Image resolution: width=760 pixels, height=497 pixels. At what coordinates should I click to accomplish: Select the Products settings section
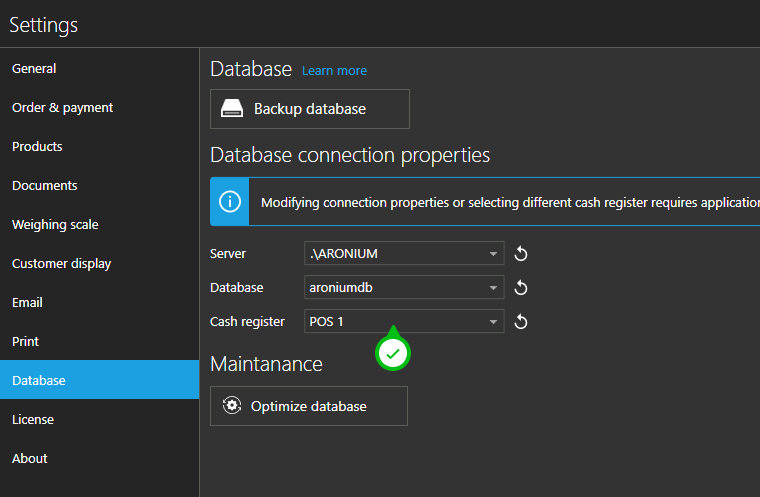coord(99,146)
